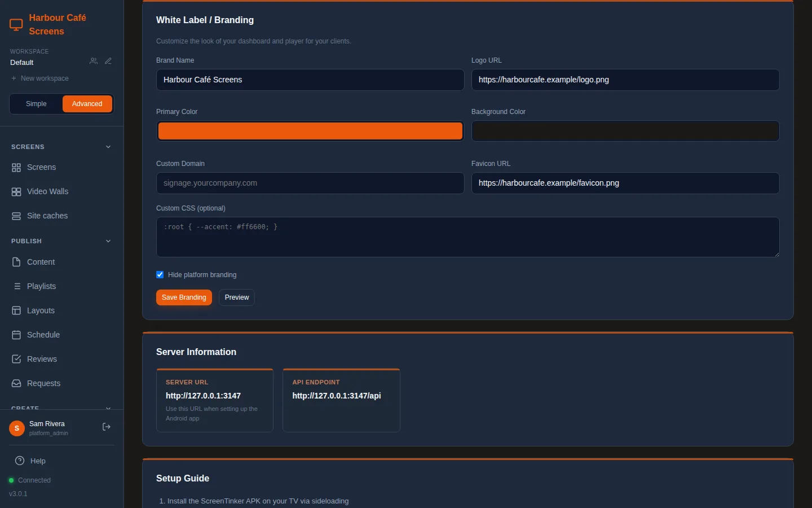Screen dimensions: 812x508
Task: Click the Harbour Café Screens monitor logo icon
Action: tap(16, 25)
